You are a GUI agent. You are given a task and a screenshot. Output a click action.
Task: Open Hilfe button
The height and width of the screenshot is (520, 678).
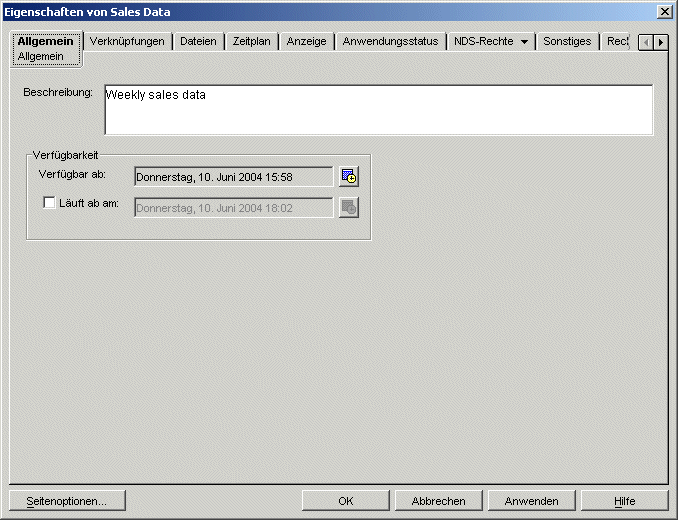tap(624, 501)
